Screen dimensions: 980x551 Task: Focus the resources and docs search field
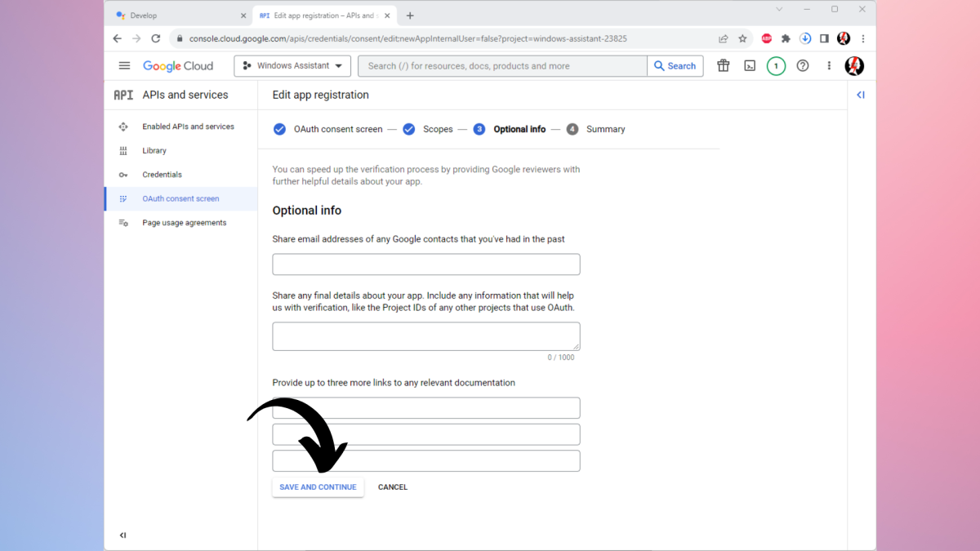pos(502,66)
